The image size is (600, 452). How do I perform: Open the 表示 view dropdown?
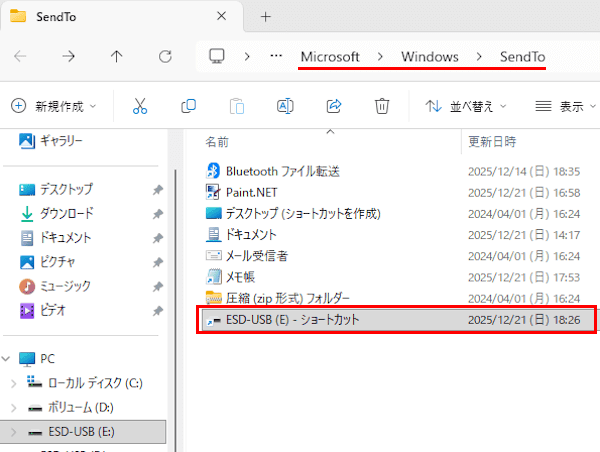[565, 106]
